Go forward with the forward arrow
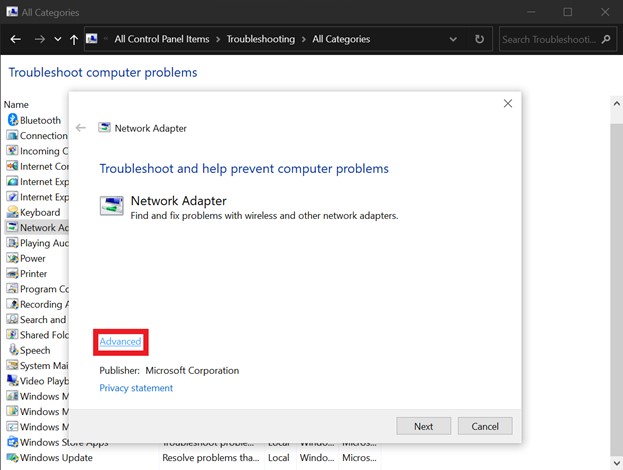This screenshot has height=470, width=623. 40,39
